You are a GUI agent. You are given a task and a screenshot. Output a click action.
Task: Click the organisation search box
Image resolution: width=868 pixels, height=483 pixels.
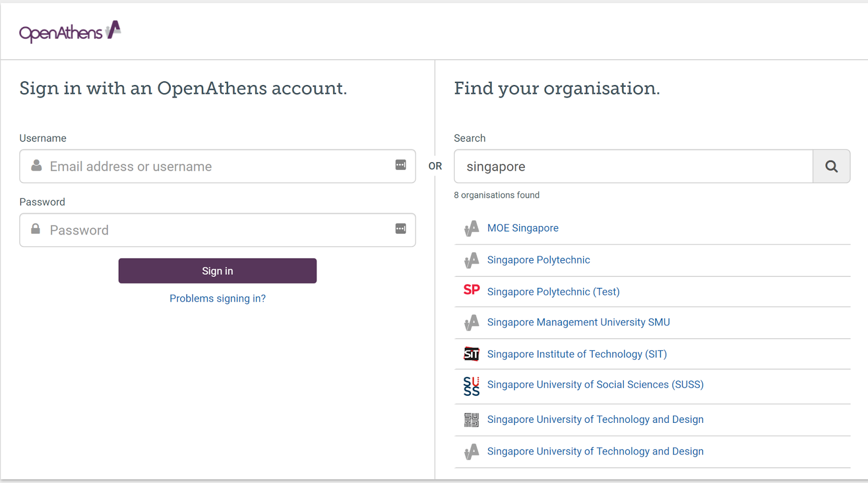click(633, 166)
